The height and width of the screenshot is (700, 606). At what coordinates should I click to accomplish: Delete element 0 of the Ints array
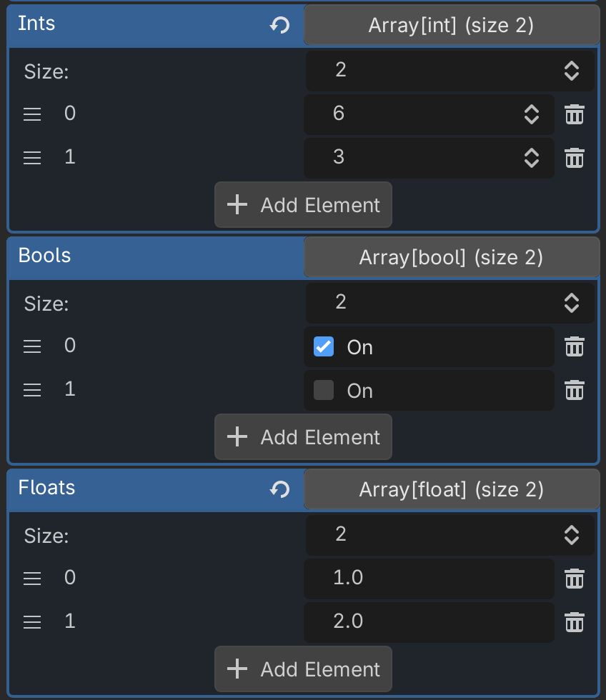pos(575,114)
